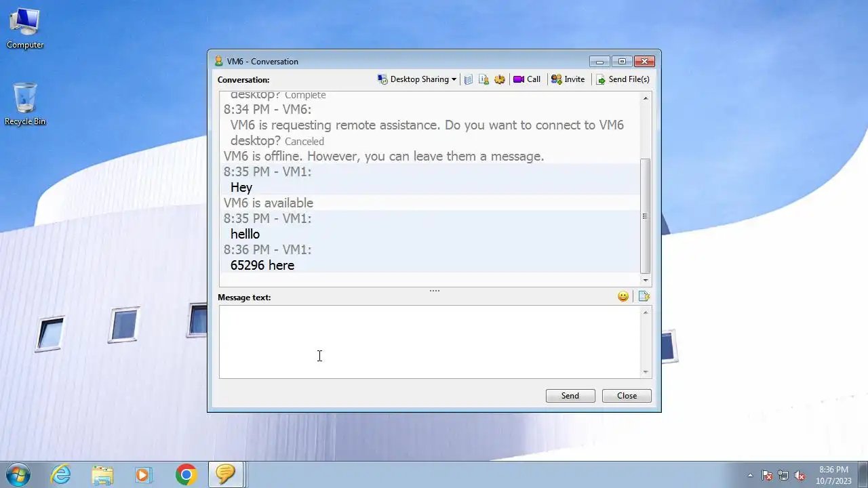868x488 pixels.
Task: Click the 'Hey' message text
Action: click(241, 187)
